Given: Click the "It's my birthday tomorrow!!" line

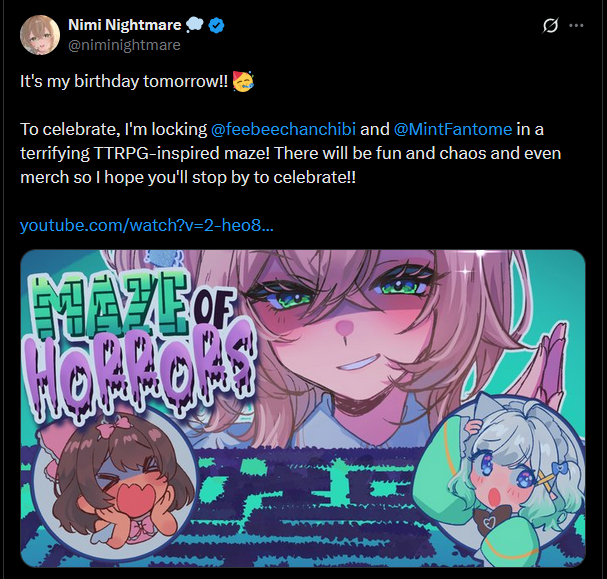Looking at the screenshot, I should point(124,81).
